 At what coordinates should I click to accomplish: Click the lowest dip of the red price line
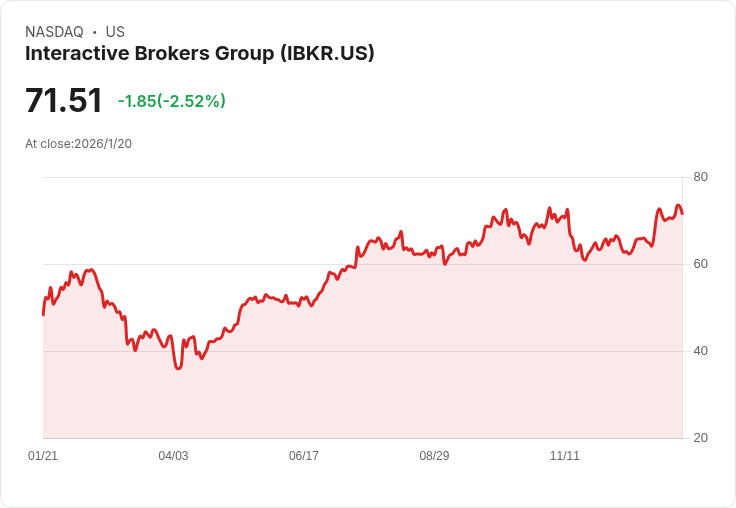tap(178, 368)
